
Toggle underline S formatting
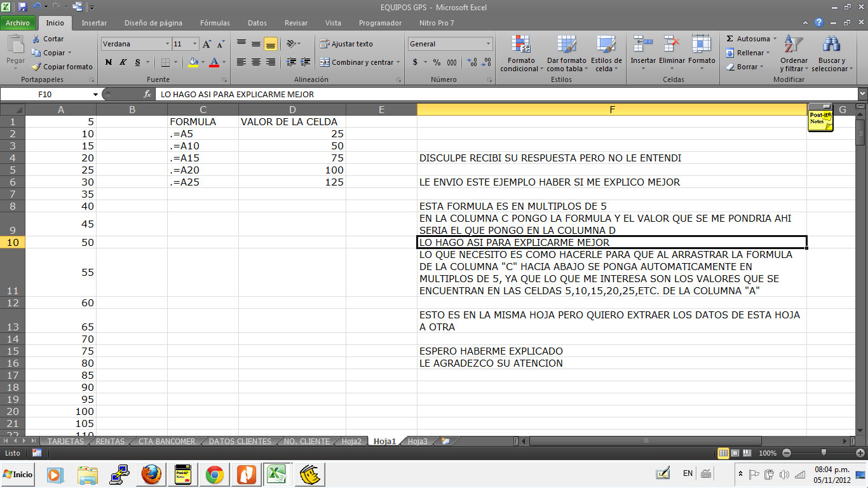pyautogui.click(x=137, y=62)
